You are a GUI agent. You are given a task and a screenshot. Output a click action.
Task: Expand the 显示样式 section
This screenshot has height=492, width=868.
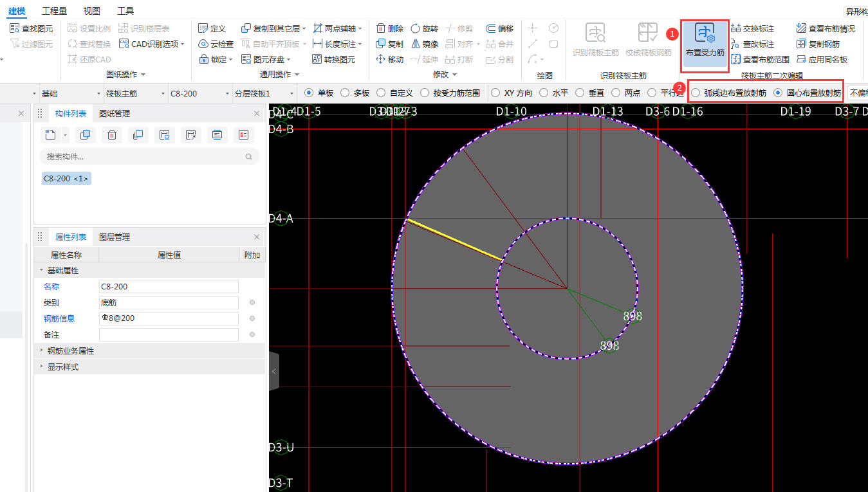click(x=42, y=367)
